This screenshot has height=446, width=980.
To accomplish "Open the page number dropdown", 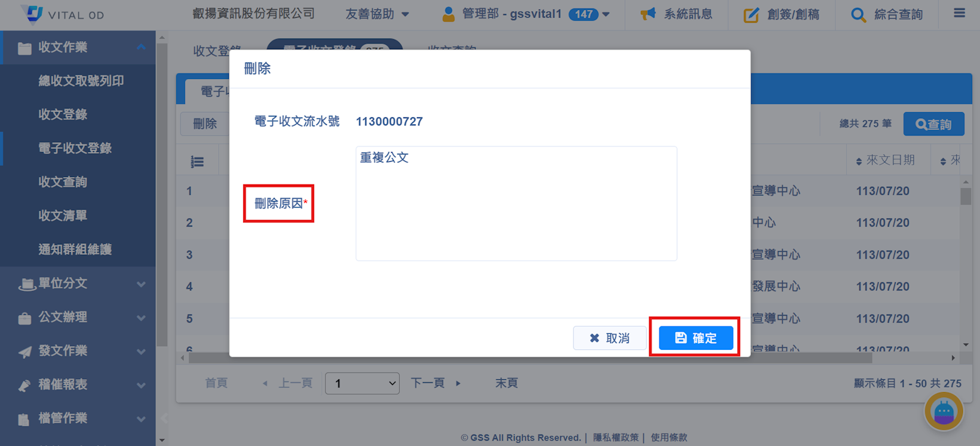I will click(x=362, y=384).
